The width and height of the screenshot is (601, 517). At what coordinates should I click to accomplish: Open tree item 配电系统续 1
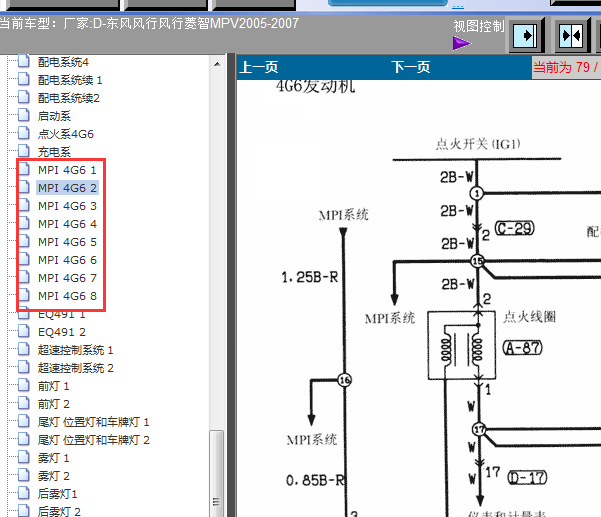70,80
